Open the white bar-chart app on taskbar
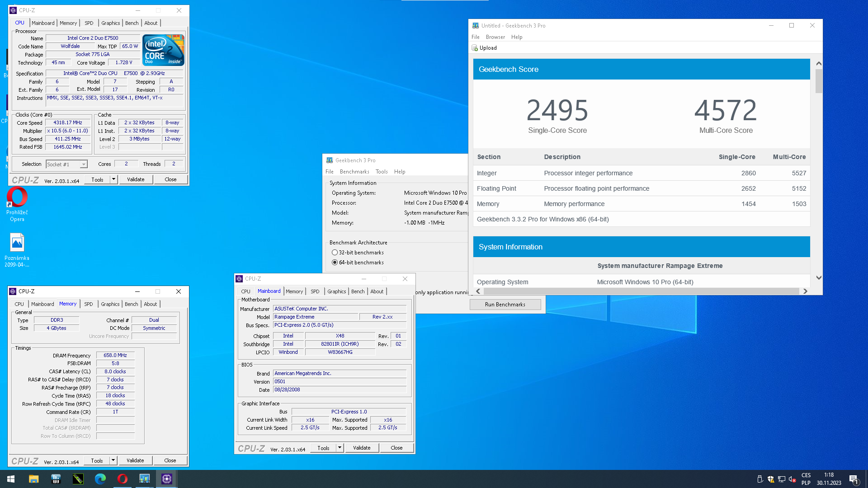Screen dimensions: 868x488 pos(56,479)
